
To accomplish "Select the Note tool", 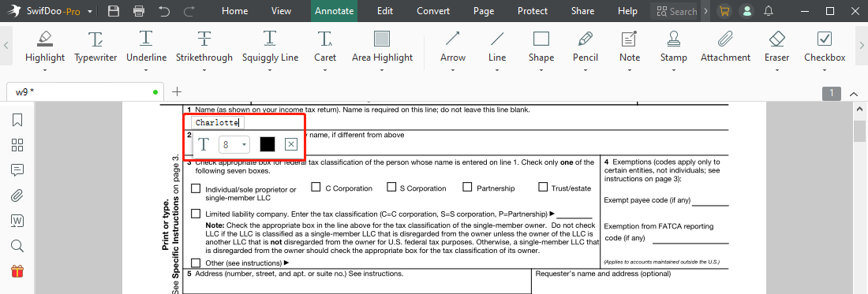I will click(630, 47).
